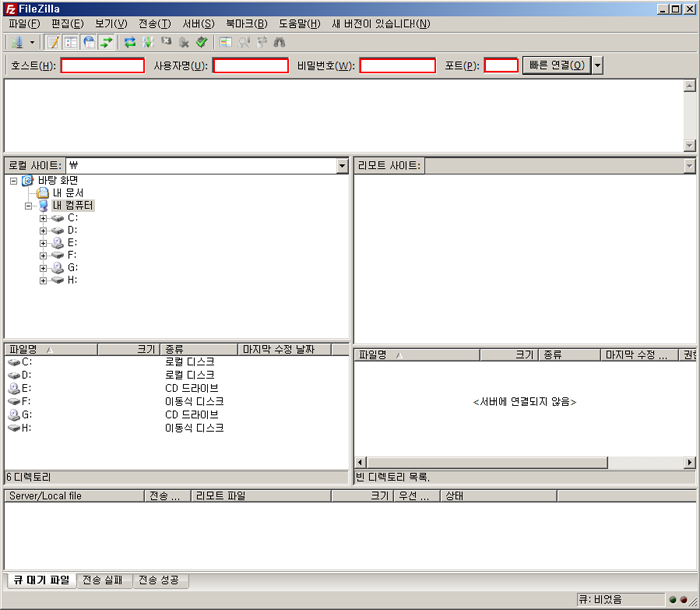Select the G: CD drive icon in file list
This screenshot has height=610, width=700.
[x=14, y=415]
